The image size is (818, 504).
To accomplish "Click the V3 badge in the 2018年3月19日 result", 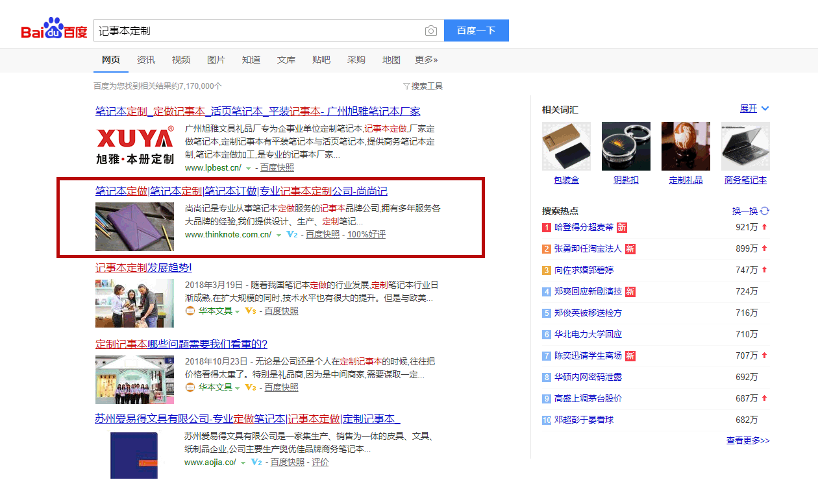I will (x=250, y=311).
